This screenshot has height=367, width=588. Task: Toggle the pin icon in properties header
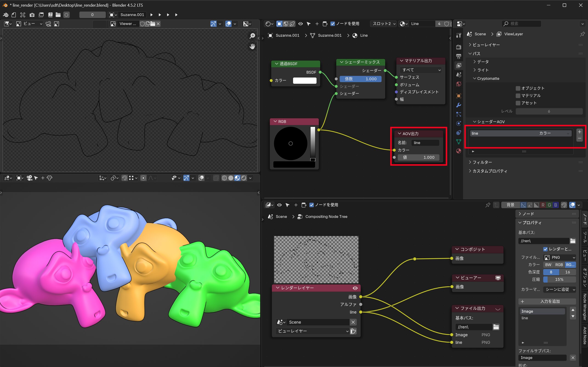tap(582, 34)
